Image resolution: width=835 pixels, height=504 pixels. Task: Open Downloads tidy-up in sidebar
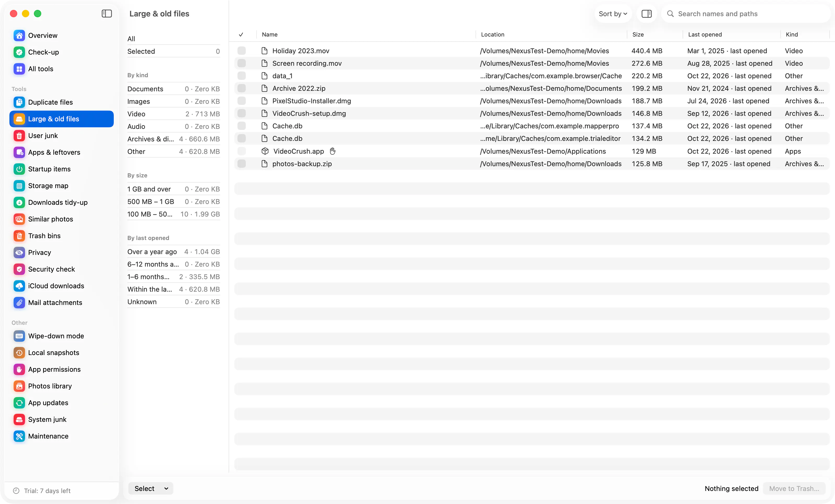click(x=61, y=202)
